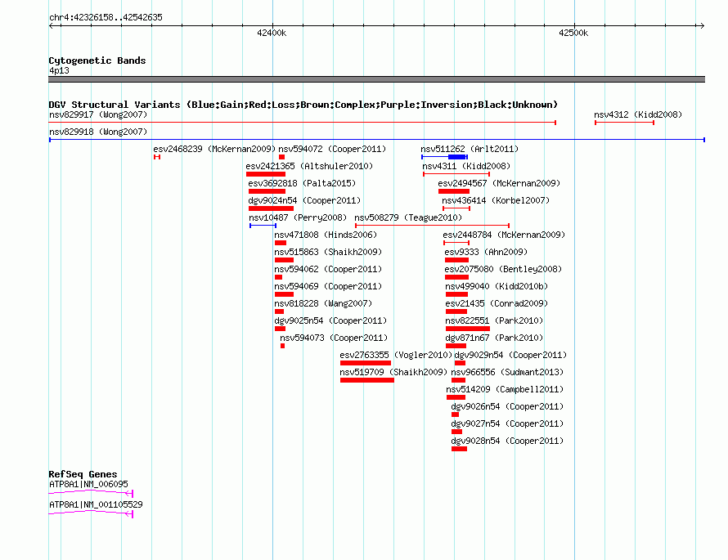Viewport: 728px width, 560px height.
Task: Open dgv9024n54 (Cooper2011) variant
Action: click(x=304, y=200)
